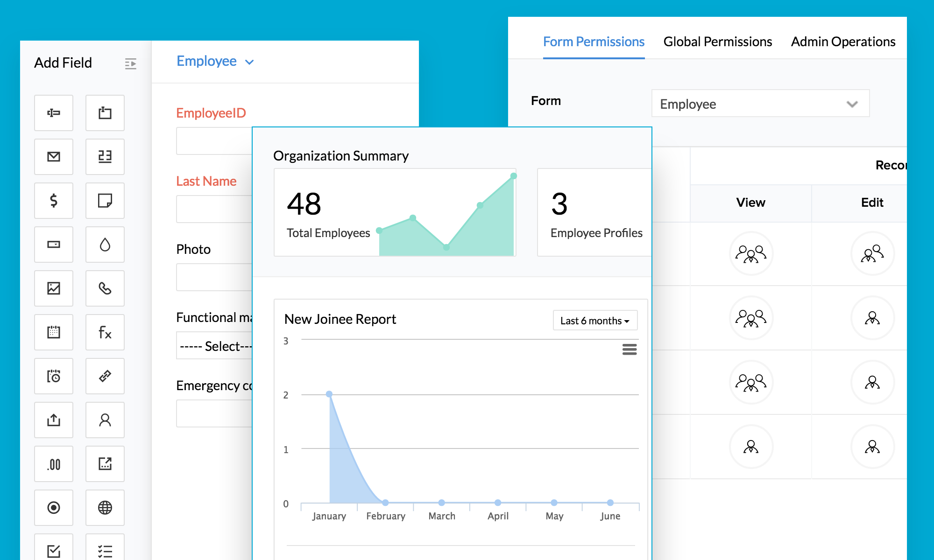This screenshot has height=560, width=934.
Task: Select the formula fx field icon
Action: 105,332
